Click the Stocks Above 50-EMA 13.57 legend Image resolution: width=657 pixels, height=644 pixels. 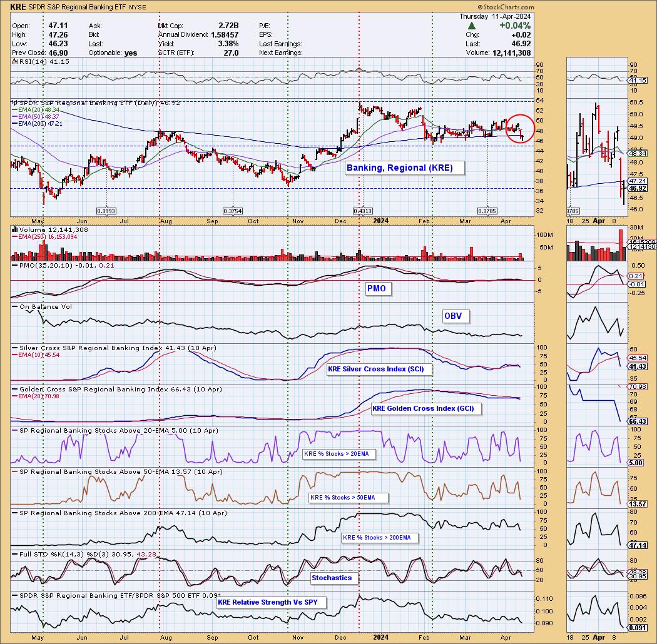(117, 472)
